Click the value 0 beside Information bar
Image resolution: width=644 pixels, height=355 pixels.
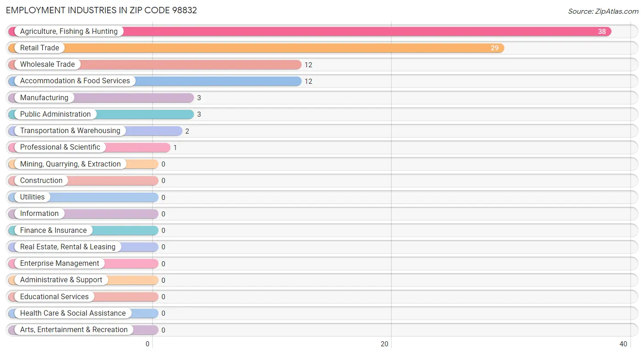point(163,214)
